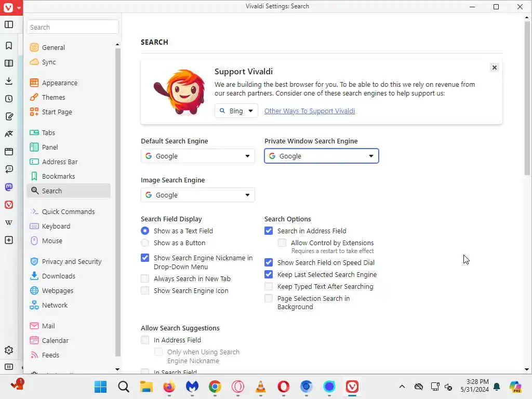Launch Firefox from taskbar
Image resolution: width=532 pixels, height=399 pixels.
pyautogui.click(x=169, y=387)
